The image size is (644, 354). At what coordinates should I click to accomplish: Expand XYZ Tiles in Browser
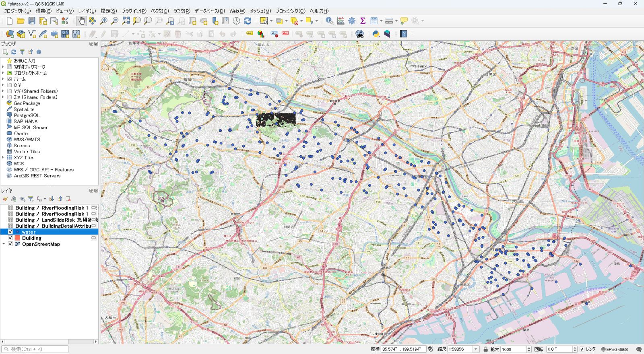click(3, 158)
